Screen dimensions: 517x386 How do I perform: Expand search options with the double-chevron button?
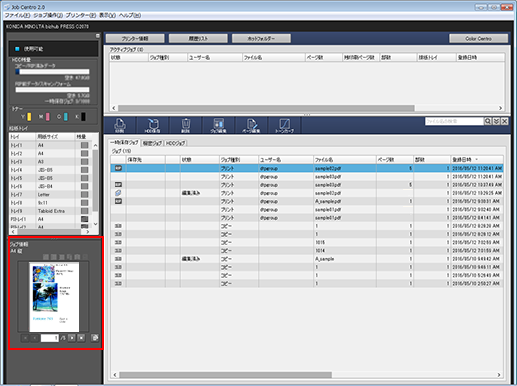(x=496, y=121)
